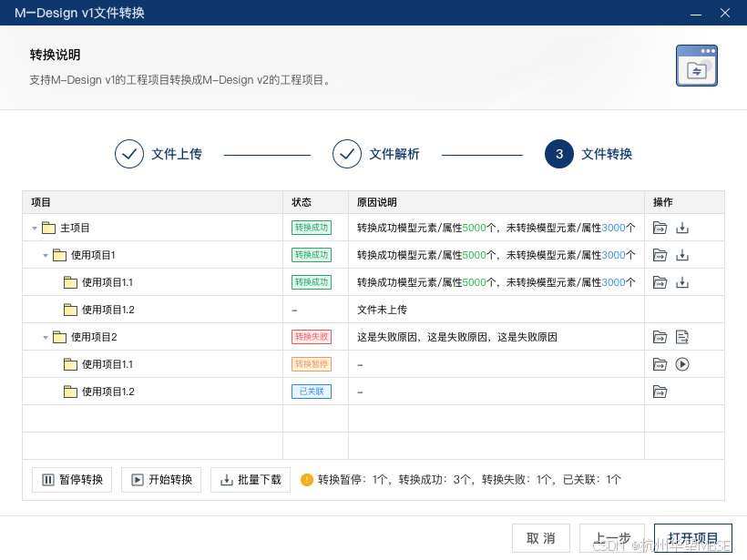Click the 项目 column header
747x560 pixels.
tap(152, 202)
